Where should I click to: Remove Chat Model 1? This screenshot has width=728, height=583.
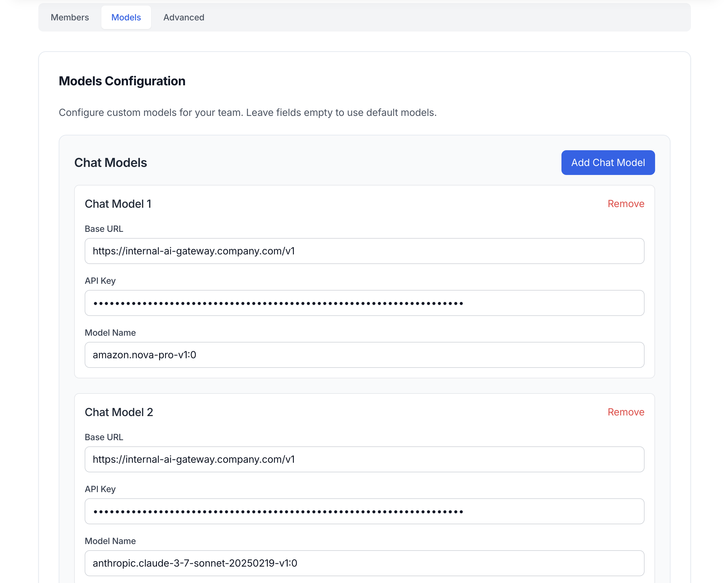626,204
